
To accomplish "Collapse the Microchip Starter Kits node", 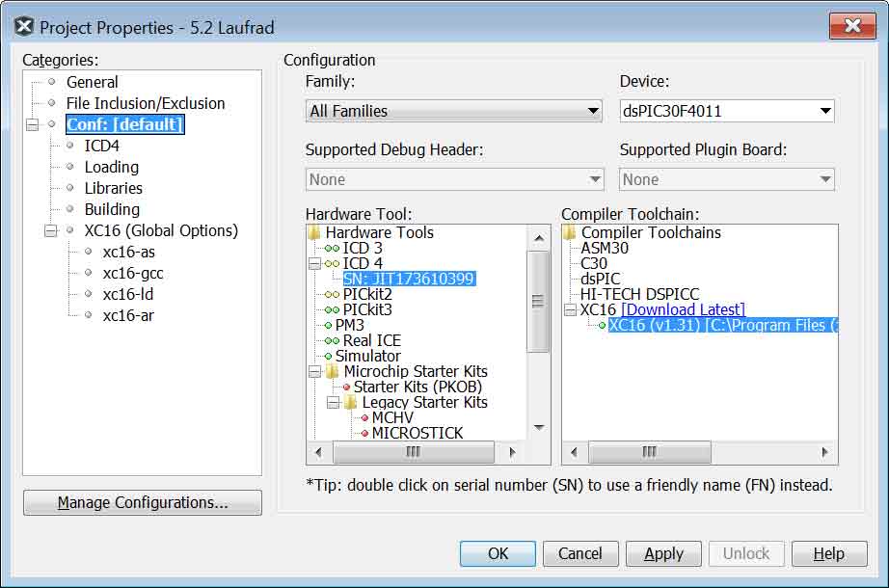I will pyautogui.click(x=315, y=372).
